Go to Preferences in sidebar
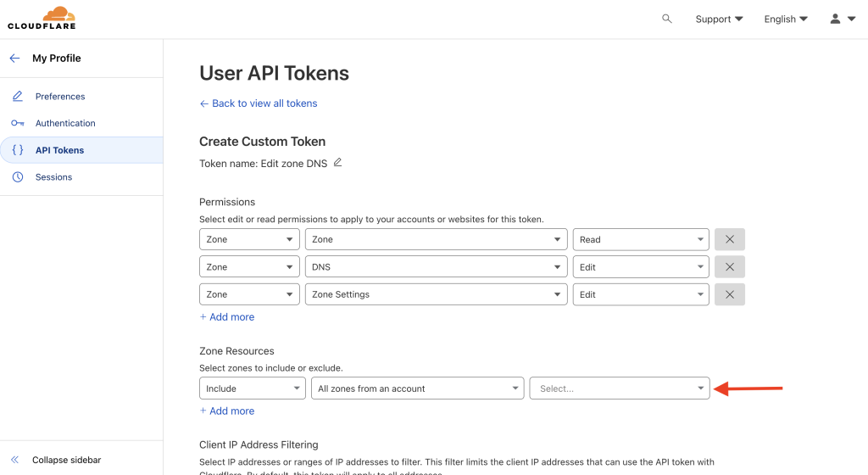Screen dimensions: 868x475 (59, 97)
